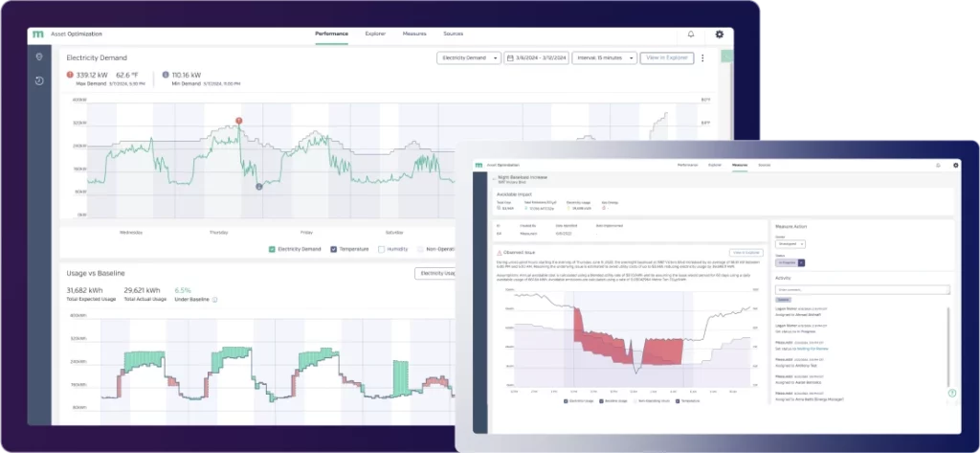The height and width of the screenshot is (453, 980).
Task: Open the three-dot menu beside View in Explorer
Action: point(702,58)
